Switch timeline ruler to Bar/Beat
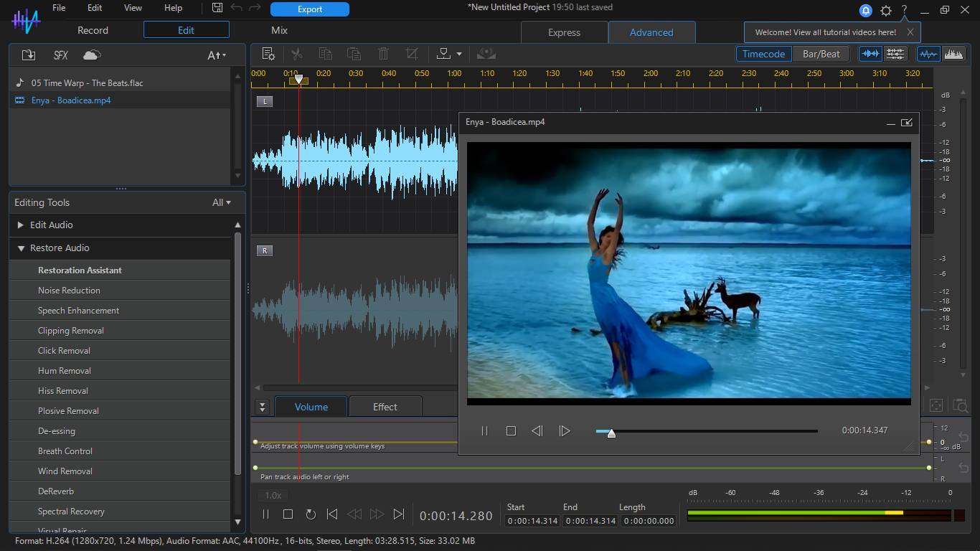The image size is (980, 551). coord(821,54)
